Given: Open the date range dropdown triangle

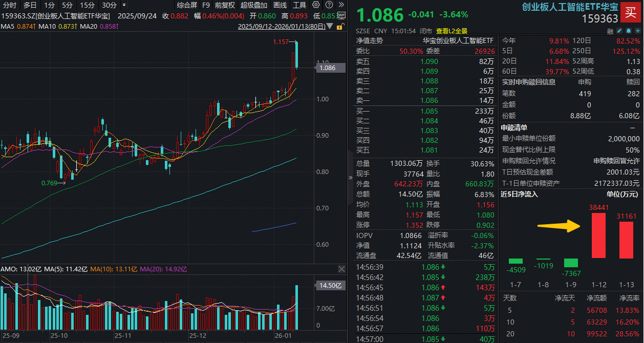Looking at the screenshot, I should tap(330, 26).
